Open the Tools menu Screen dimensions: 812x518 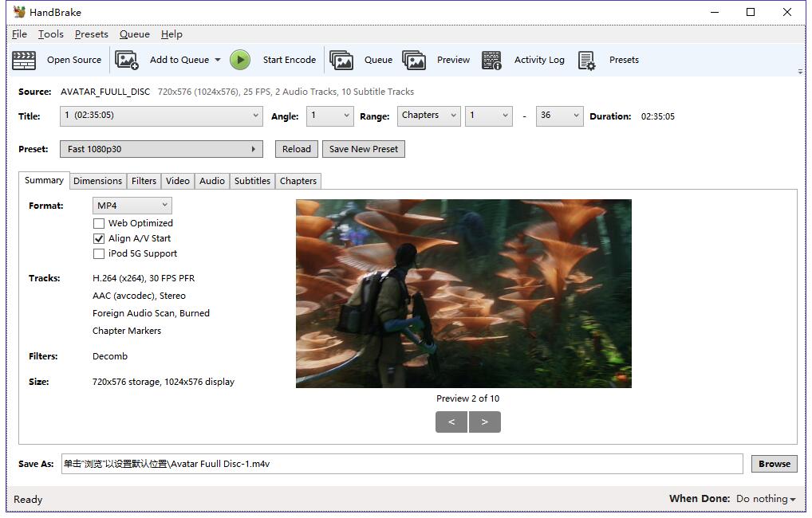pos(51,34)
